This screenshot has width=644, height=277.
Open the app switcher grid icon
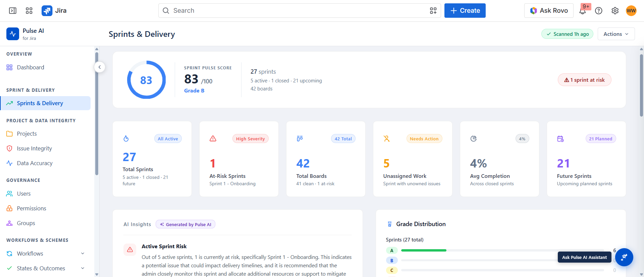pos(29,11)
